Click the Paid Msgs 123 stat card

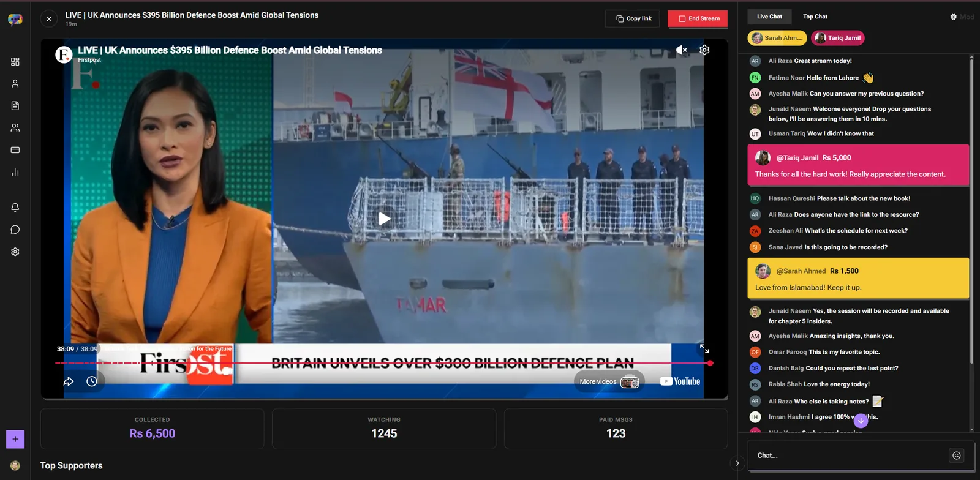(x=616, y=429)
